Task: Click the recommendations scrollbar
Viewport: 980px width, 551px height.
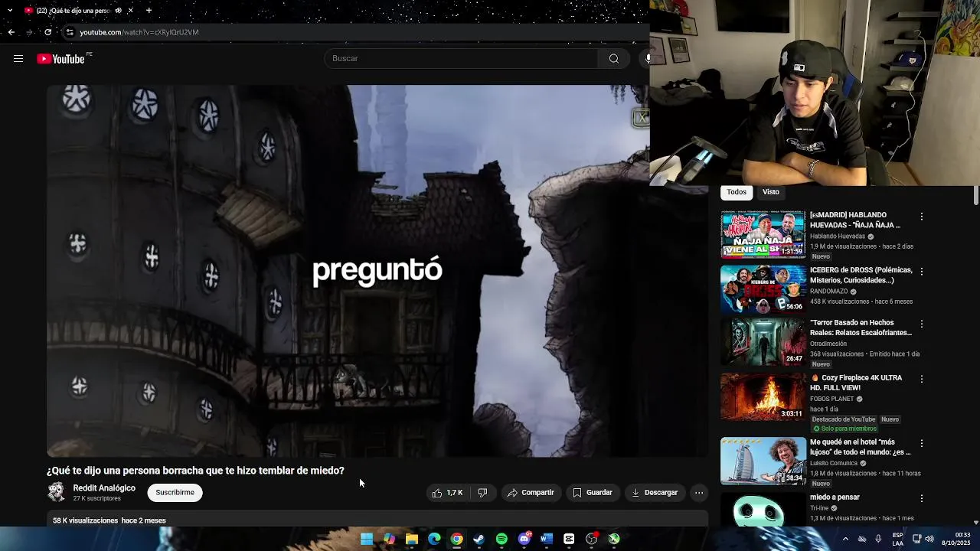Action: [x=976, y=195]
